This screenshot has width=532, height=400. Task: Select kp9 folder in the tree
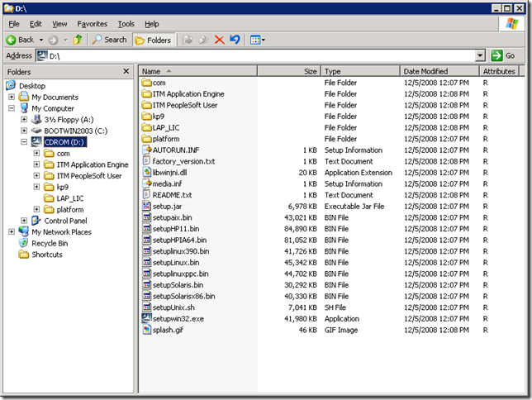(x=63, y=187)
